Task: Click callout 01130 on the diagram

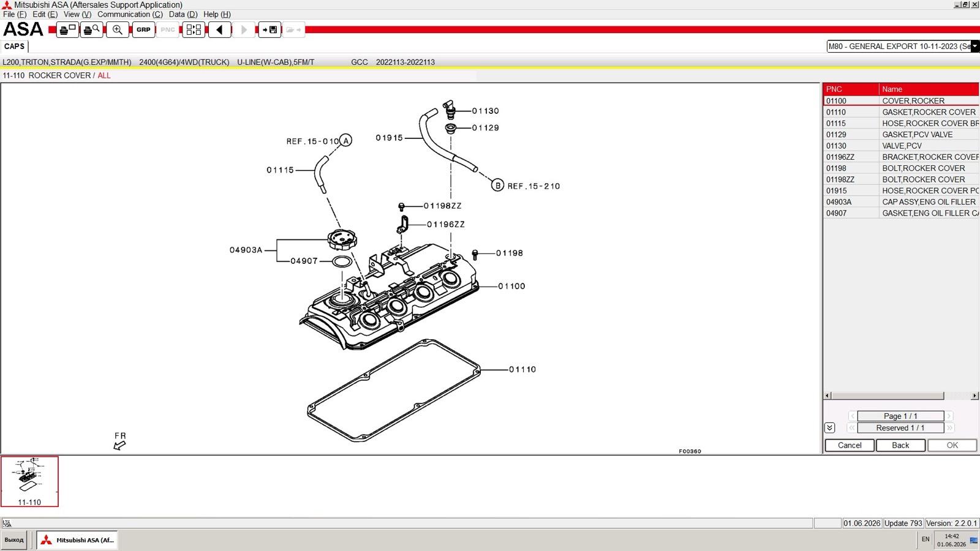Action: pos(486,111)
